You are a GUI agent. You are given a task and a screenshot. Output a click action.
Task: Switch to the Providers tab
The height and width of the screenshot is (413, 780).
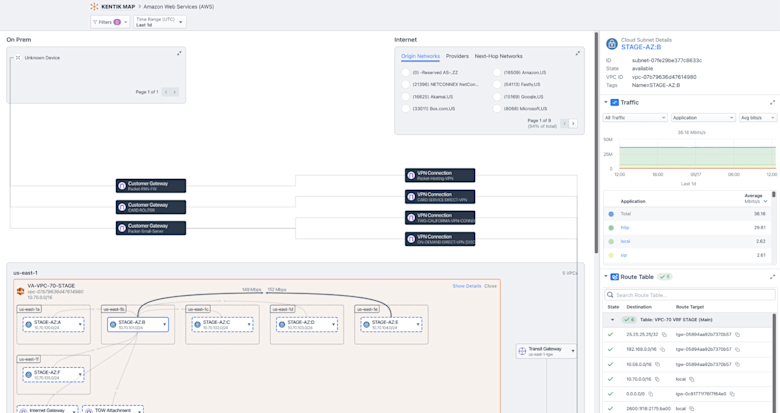tap(457, 56)
